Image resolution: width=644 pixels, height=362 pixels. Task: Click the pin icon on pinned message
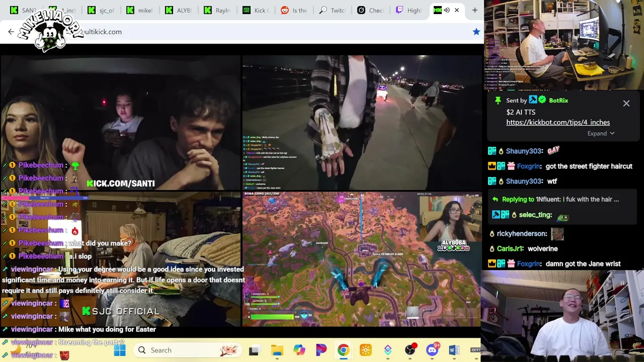point(498,101)
